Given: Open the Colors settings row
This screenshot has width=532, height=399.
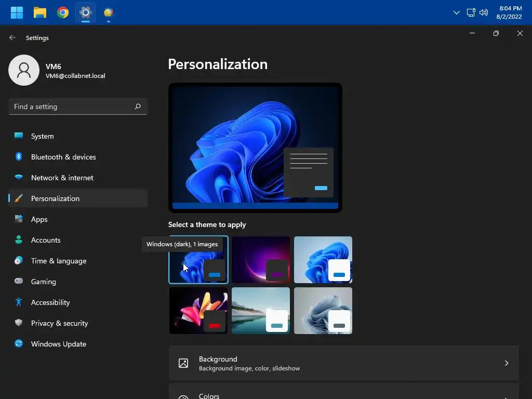Looking at the screenshot, I should coord(344,392).
